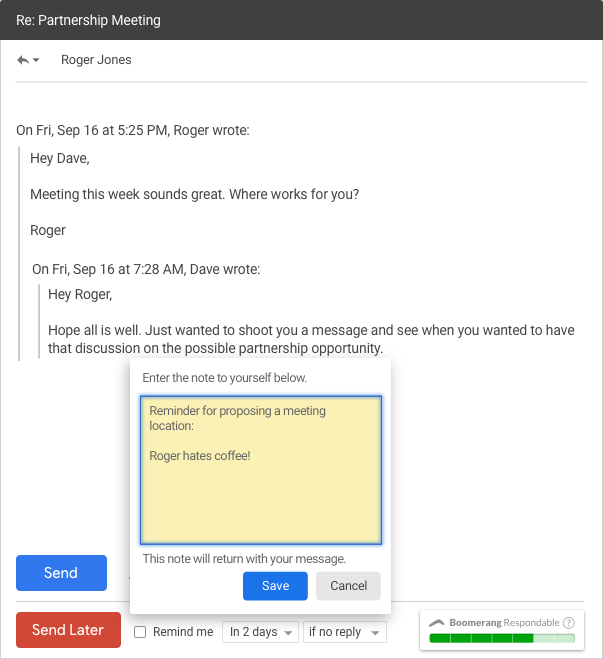Click Dave's quoted header line from 7:28 AM

click(x=146, y=269)
